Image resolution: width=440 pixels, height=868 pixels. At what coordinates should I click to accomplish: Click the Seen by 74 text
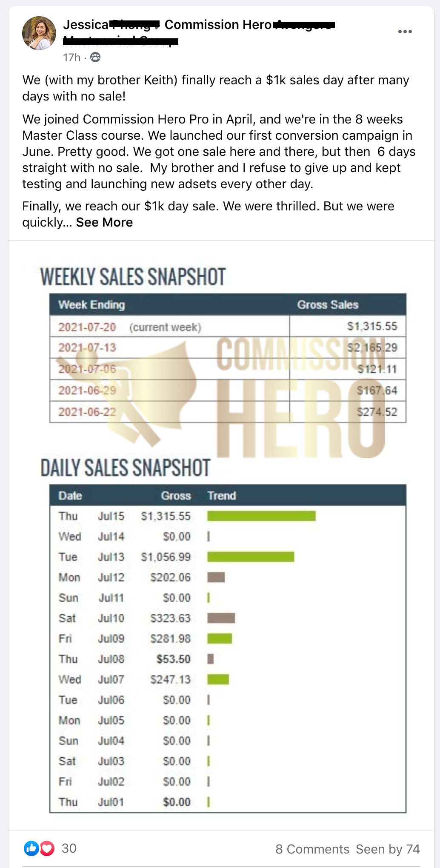coord(388,849)
